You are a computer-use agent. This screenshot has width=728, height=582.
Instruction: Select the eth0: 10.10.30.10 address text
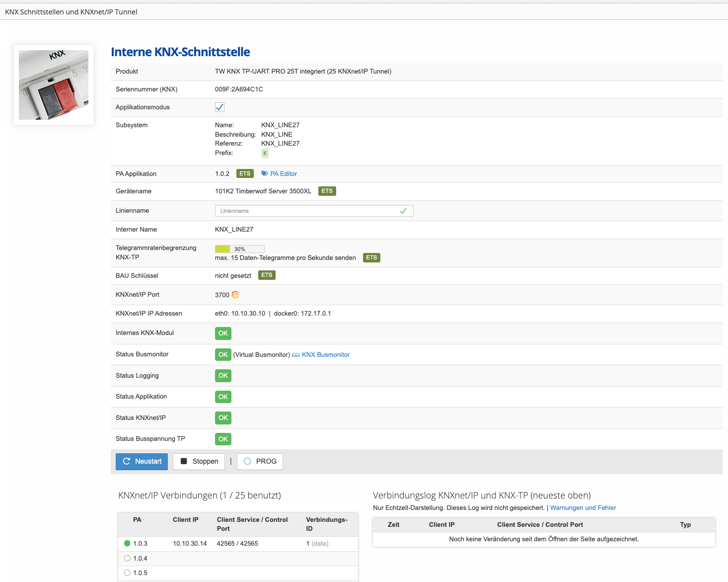point(240,313)
